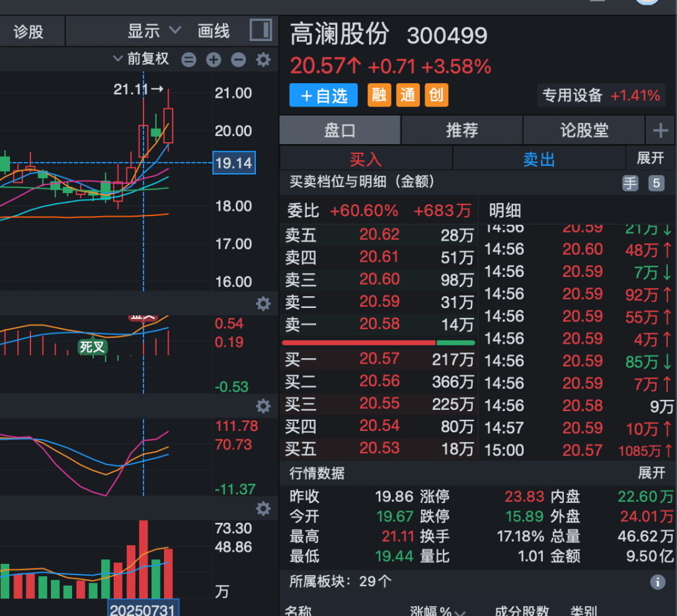Click the stock name 高澜股份
The height and width of the screenshot is (616, 677).
pos(340,34)
